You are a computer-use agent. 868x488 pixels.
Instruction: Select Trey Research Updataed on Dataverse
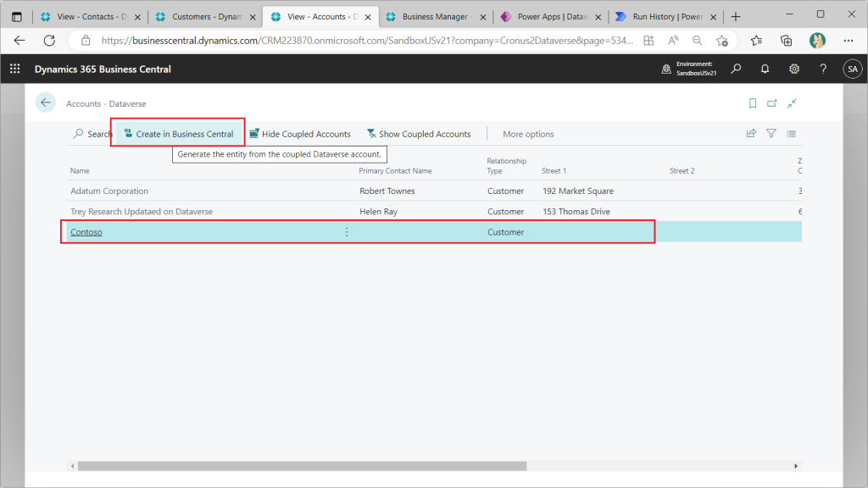coord(434,211)
